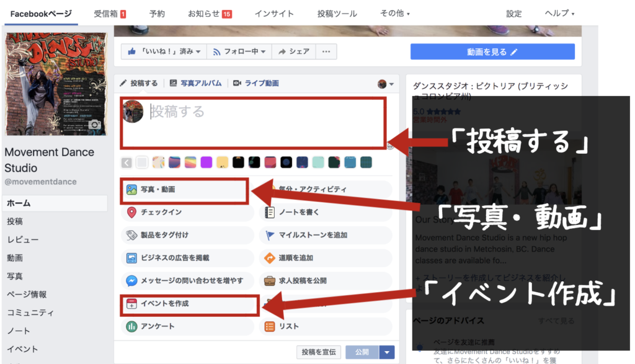Screen dimensions: 635x364
Task: Click the Messenger icon for メッセージの問い合わせを増やす
Action: point(131,280)
